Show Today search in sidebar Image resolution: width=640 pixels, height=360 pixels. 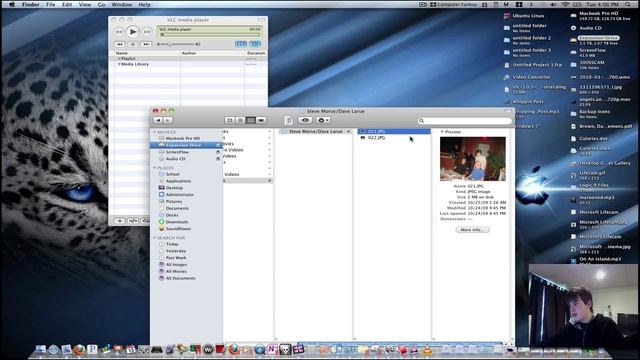coord(172,244)
